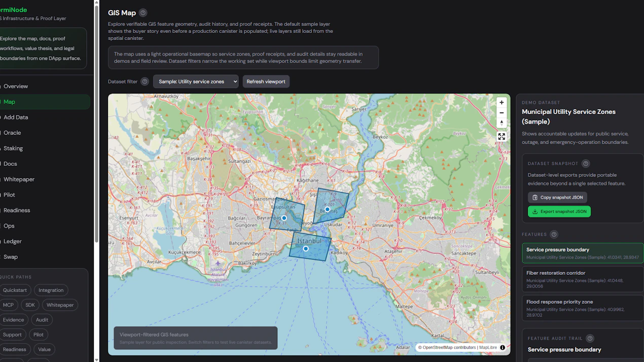Open Dataset filter help icon

click(x=145, y=82)
